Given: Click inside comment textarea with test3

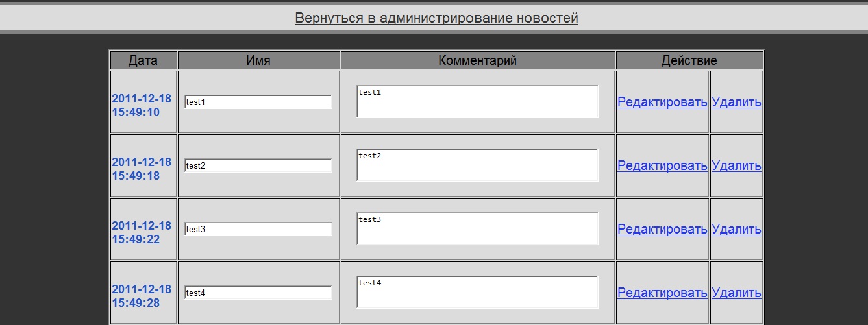Looking at the screenshot, I should tap(477, 229).
